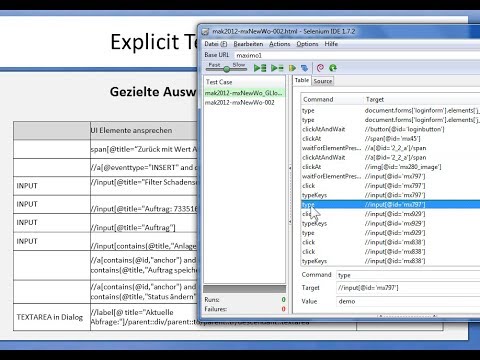Screen dimensions: 480x360
Task: Click the slide cell starting //a[@eventtype="INSERT"
Action: 144,167
